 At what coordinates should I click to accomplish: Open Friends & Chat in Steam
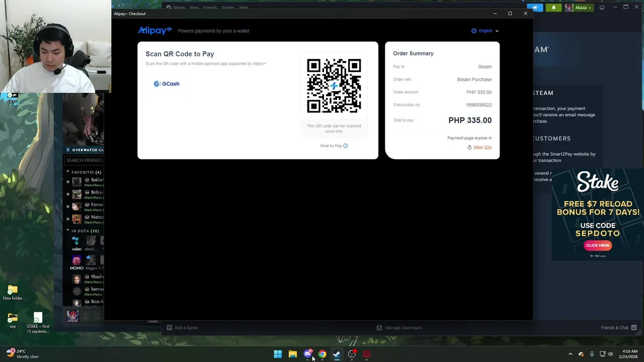(x=619, y=328)
